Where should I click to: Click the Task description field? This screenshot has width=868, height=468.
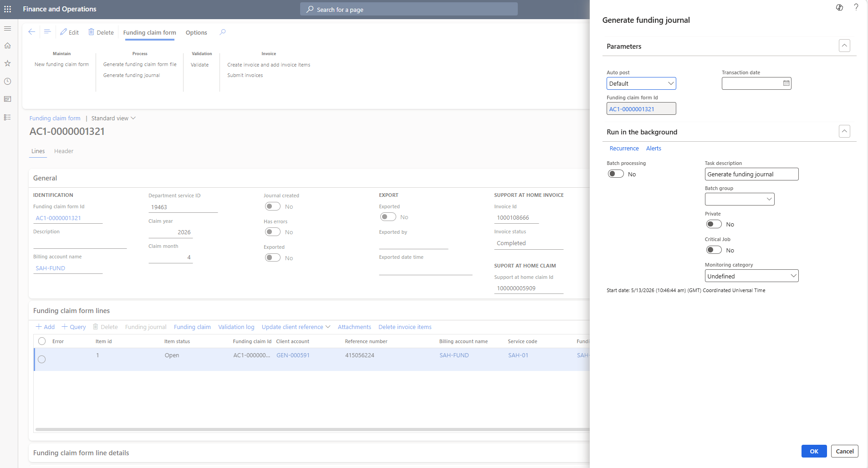click(751, 174)
